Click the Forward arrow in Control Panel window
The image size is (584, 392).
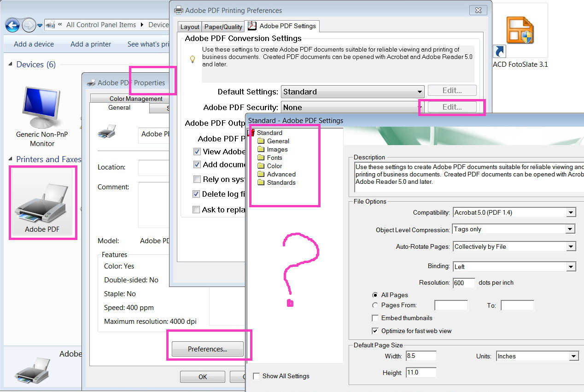(x=29, y=25)
